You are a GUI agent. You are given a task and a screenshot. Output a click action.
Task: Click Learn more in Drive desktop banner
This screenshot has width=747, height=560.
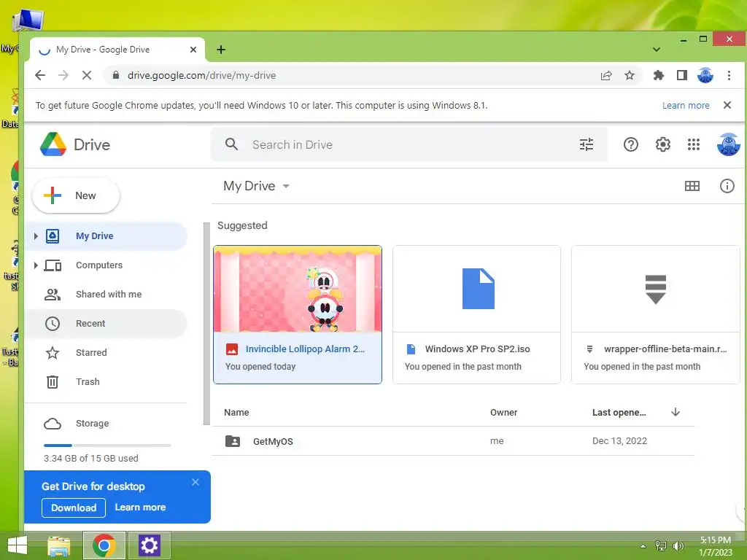140,507
